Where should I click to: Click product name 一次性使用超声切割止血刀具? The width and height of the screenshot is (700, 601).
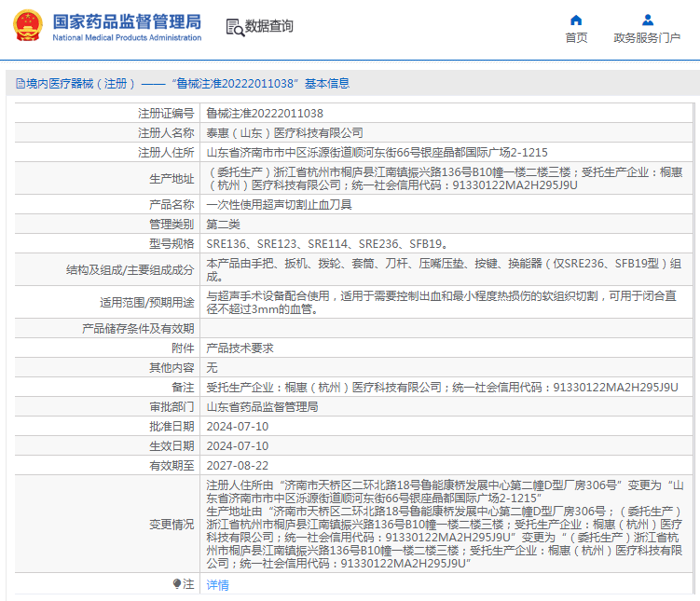point(279,205)
